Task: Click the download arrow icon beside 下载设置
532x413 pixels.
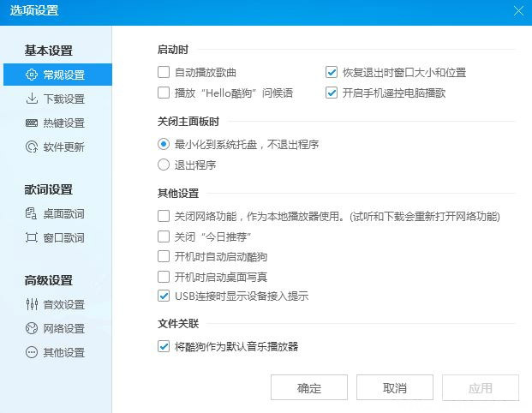Action: click(x=32, y=99)
